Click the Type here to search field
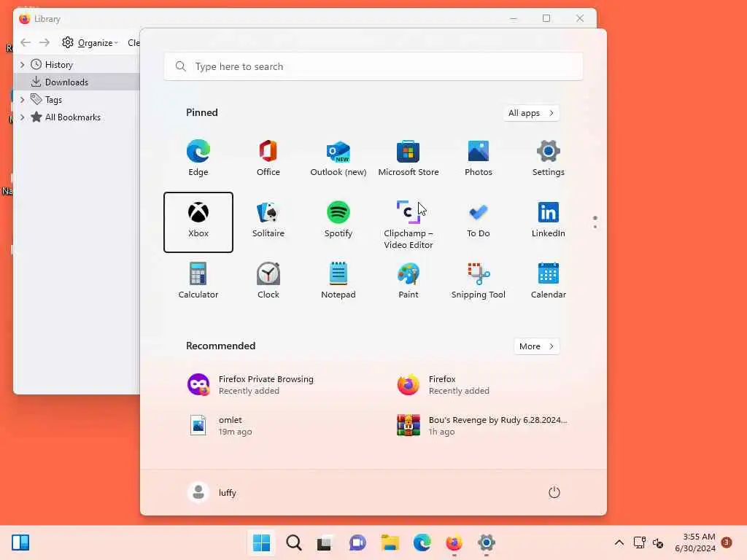The height and width of the screenshot is (560, 747). pyautogui.click(x=373, y=66)
